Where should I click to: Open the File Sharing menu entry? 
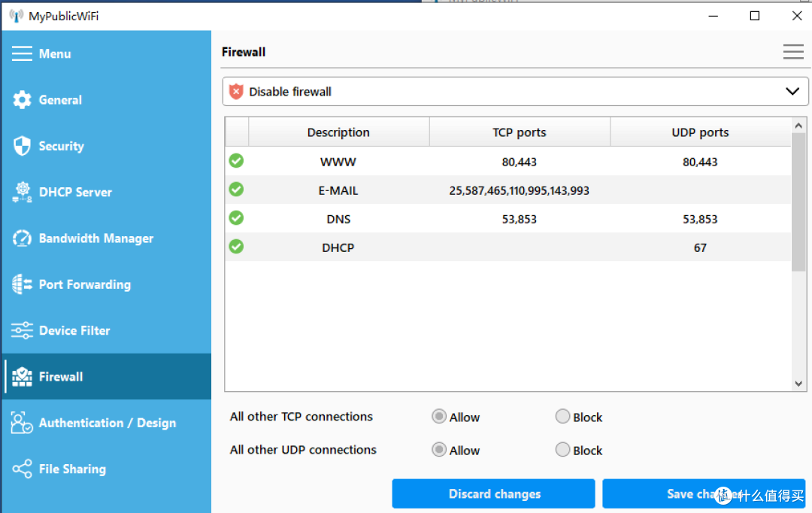pos(106,469)
